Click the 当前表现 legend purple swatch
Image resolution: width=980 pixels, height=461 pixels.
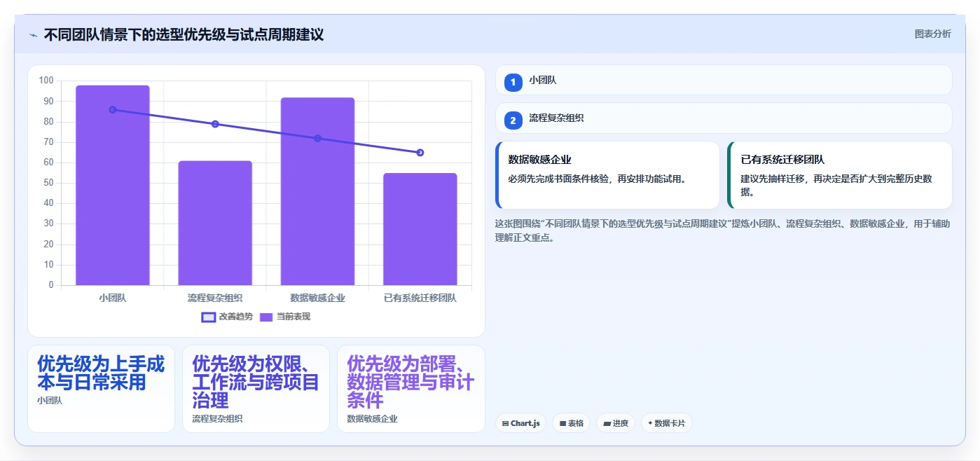(266, 317)
